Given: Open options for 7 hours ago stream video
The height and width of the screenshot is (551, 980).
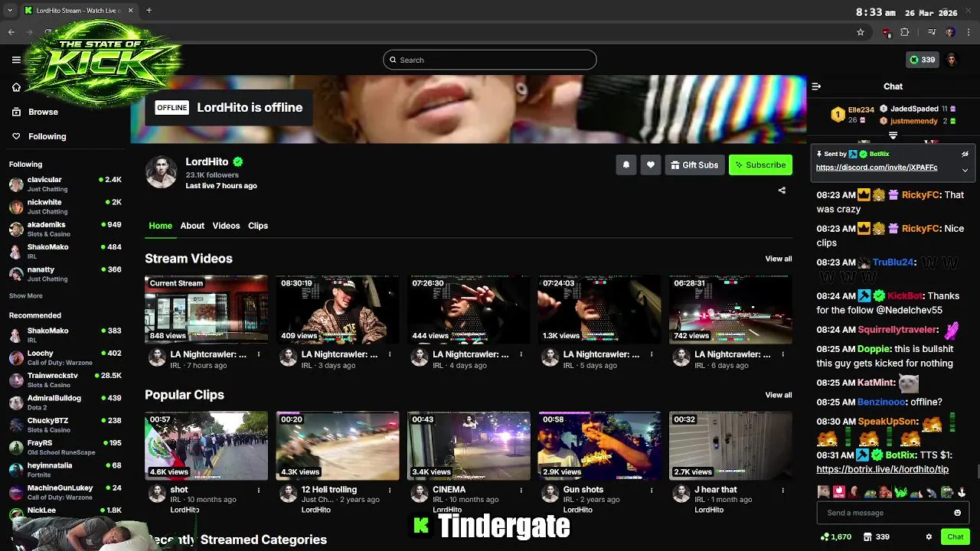Looking at the screenshot, I should [x=259, y=354].
